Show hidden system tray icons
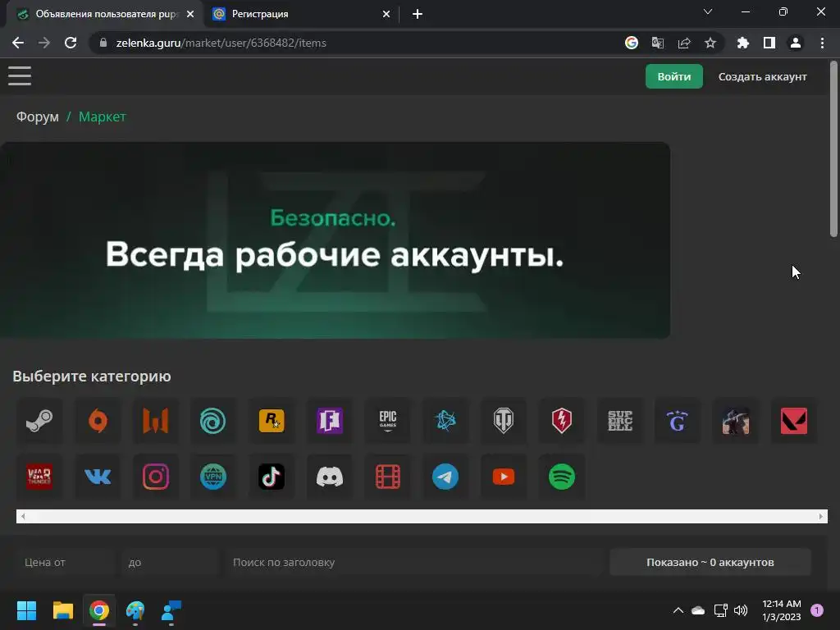 678,610
